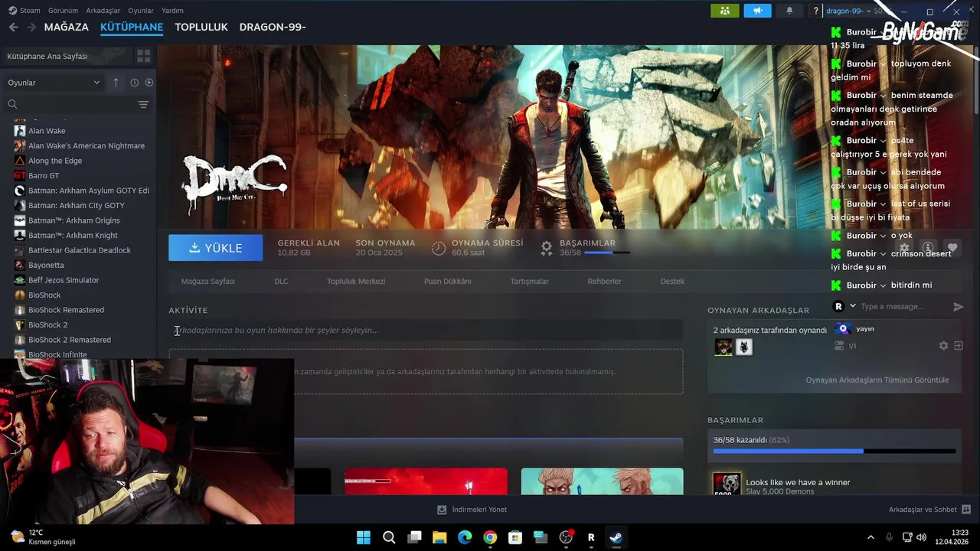Click the achievements gear icon
980x551 pixels.
[x=547, y=248]
